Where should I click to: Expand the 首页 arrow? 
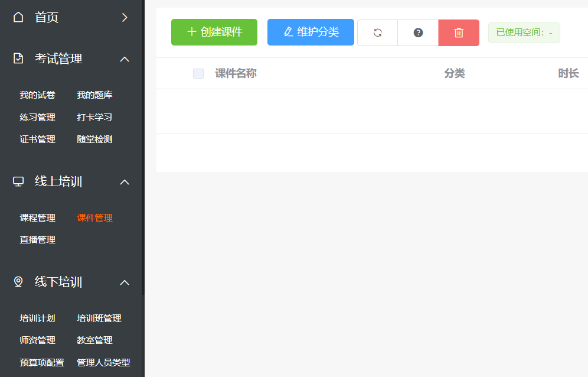pyautogui.click(x=125, y=17)
